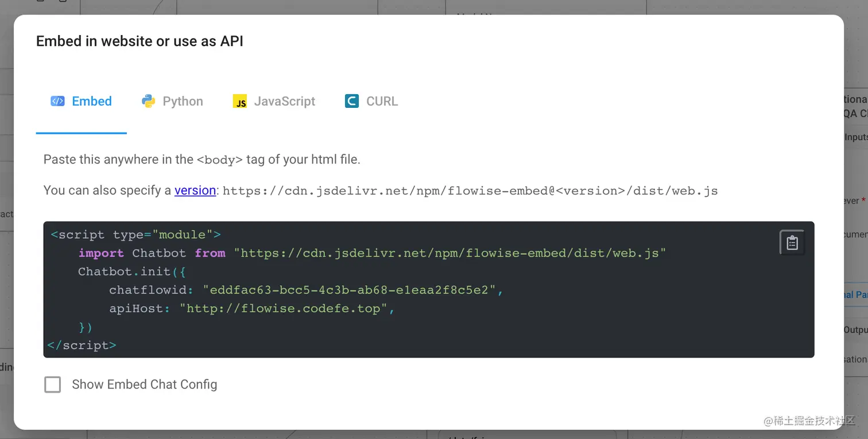
Task: Click the opening script type="module" line
Action: (136, 235)
